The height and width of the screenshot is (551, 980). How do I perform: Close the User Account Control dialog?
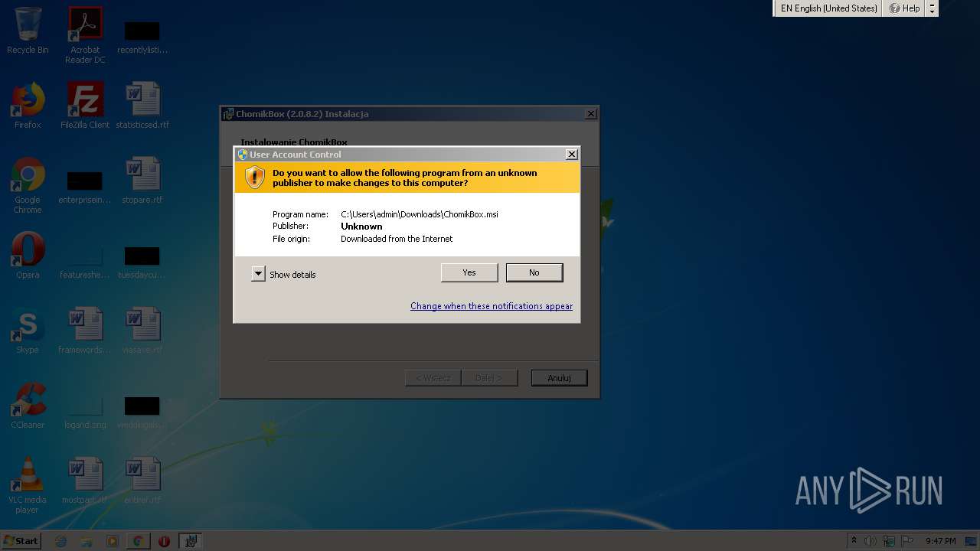coord(571,155)
